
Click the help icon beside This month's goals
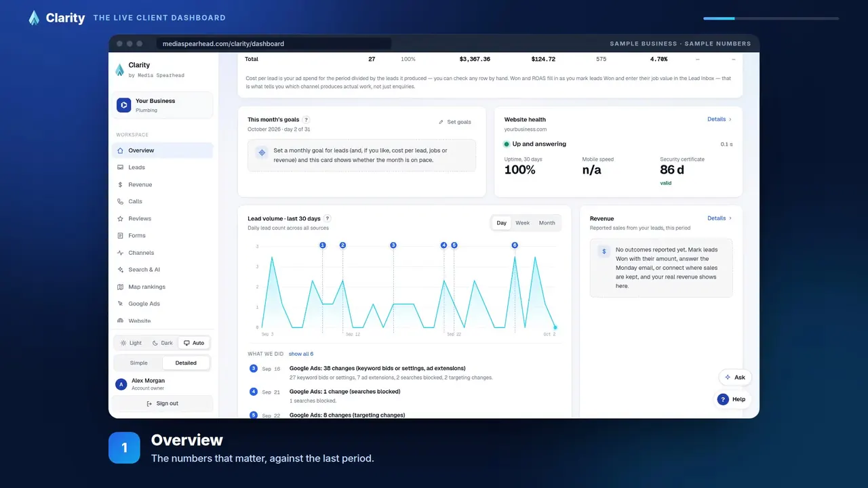(306, 120)
